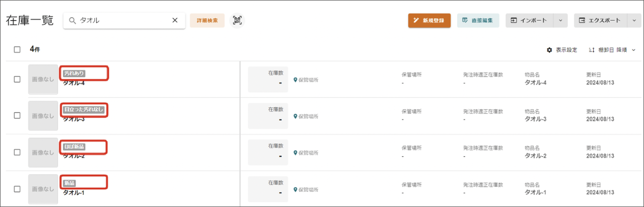Open 詳細検索 advanced search

[207, 21]
